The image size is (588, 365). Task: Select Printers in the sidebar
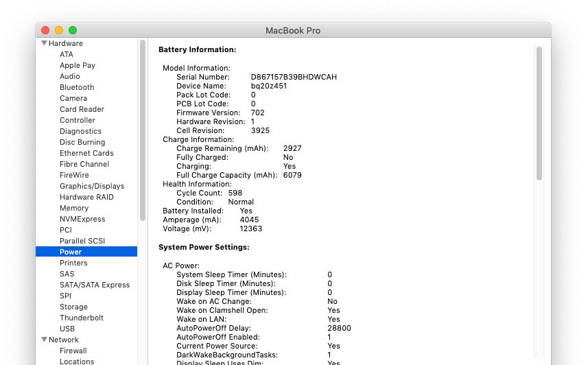[73, 263]
